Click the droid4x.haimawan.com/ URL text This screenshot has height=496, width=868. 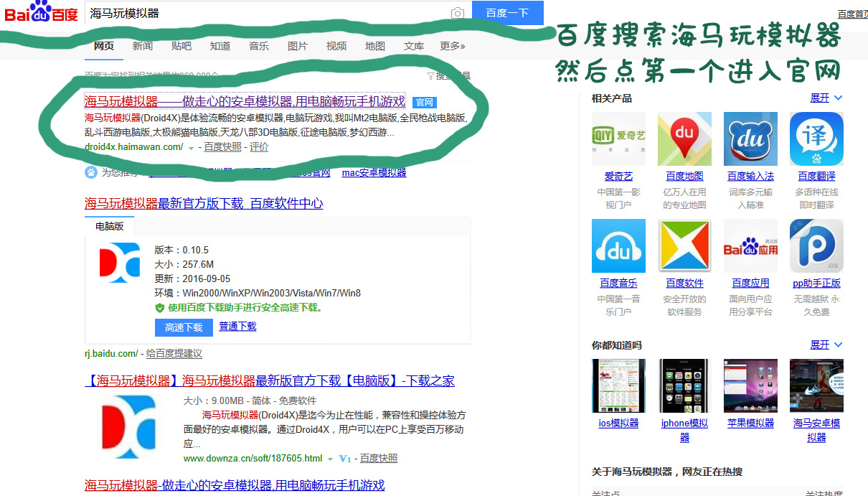tap(134, 147)
